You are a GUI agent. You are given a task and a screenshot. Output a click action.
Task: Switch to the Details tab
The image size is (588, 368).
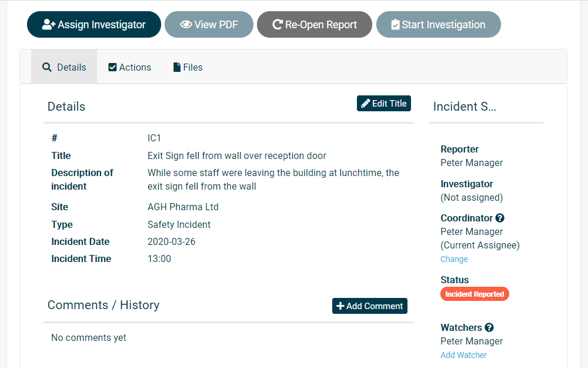click(64, 67)
